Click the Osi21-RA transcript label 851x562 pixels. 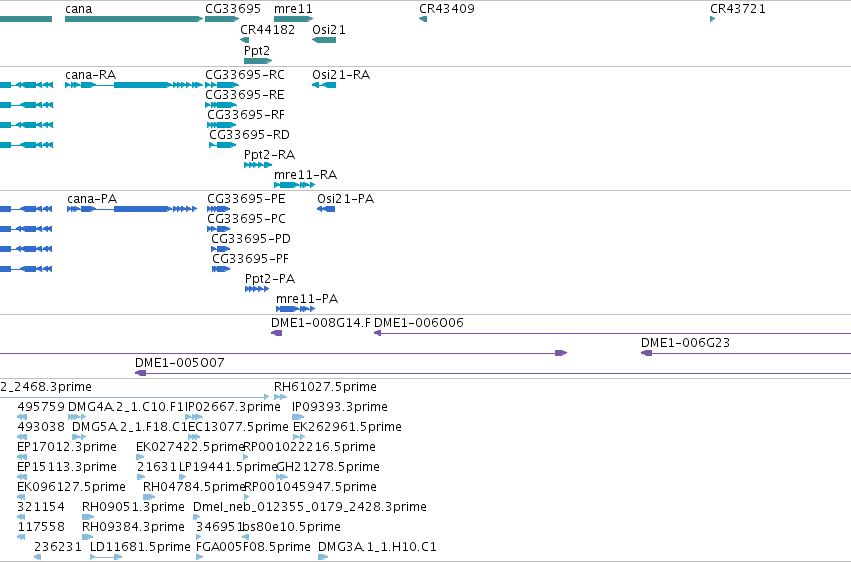[x=341, y=74]
